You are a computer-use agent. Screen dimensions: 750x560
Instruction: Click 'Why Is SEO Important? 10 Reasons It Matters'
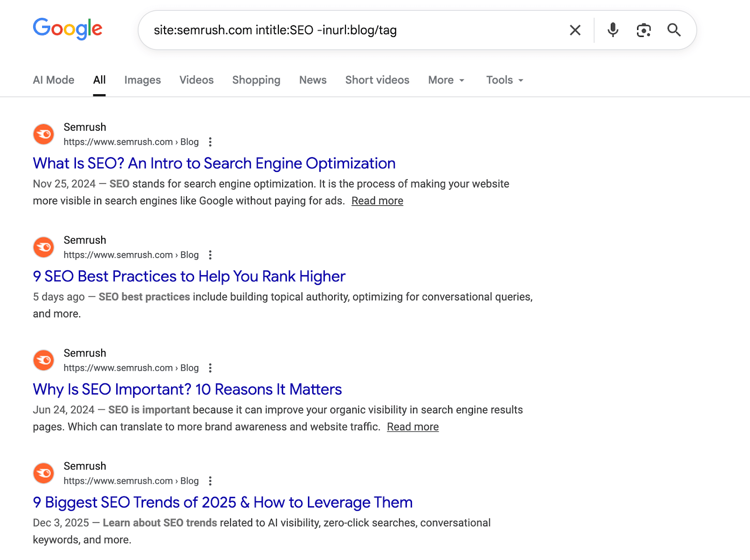tap(187, 389)
